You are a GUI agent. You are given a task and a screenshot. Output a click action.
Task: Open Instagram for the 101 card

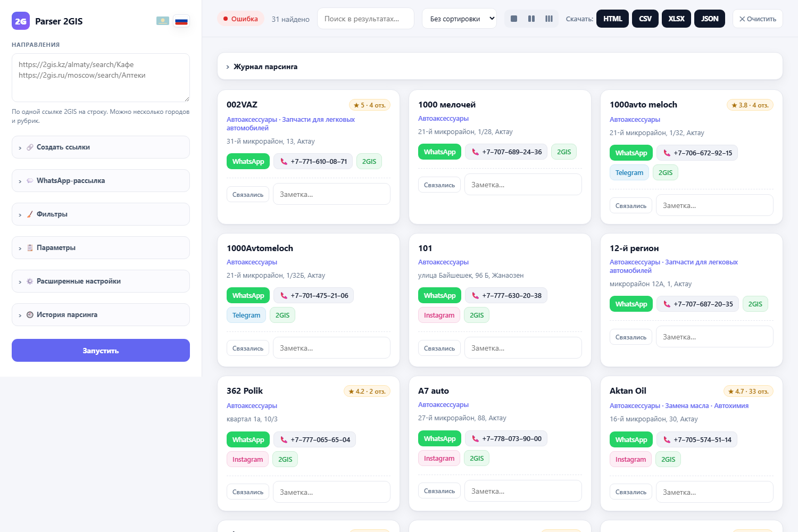coord(439,315)
